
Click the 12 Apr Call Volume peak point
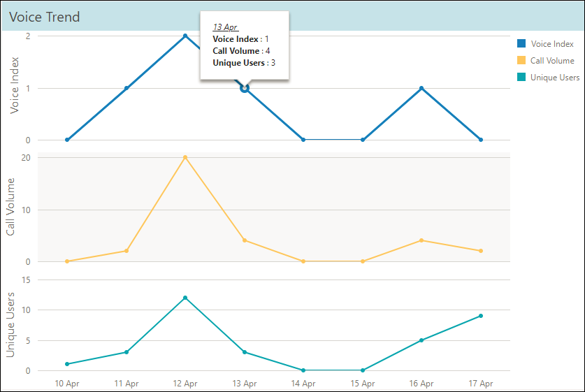(x=185, y=157)
